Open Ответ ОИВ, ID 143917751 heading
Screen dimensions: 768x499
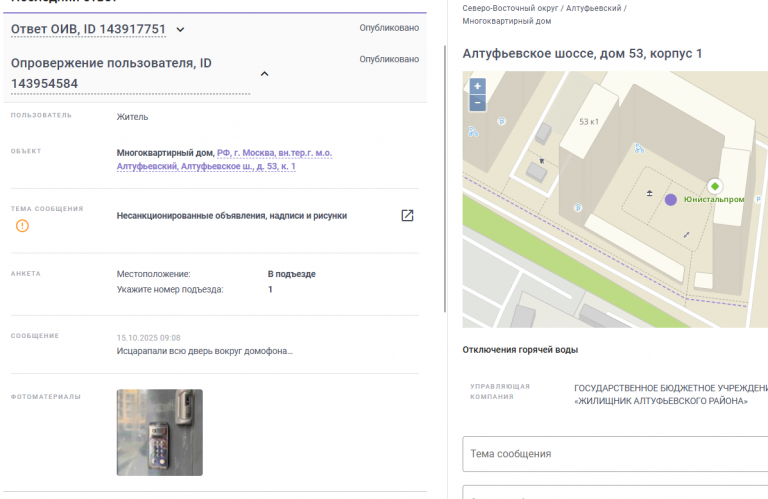88,29
